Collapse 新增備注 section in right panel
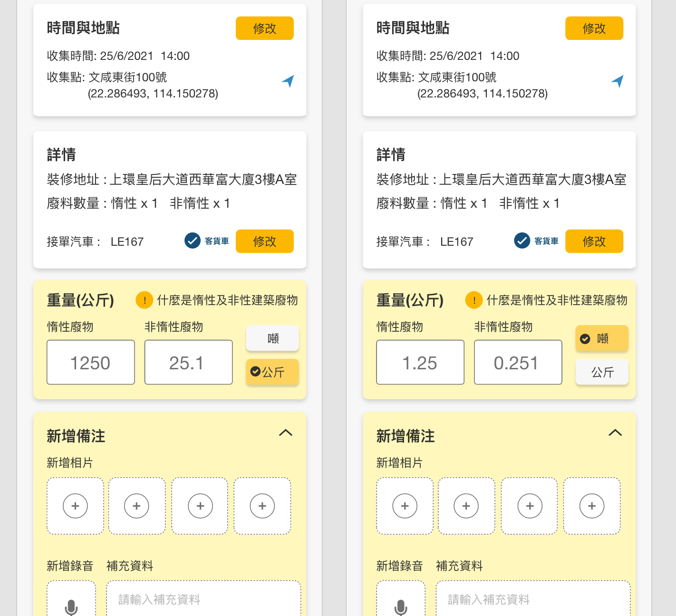The image size is (676, 616). pyautogui.click(x=615, y=433)
